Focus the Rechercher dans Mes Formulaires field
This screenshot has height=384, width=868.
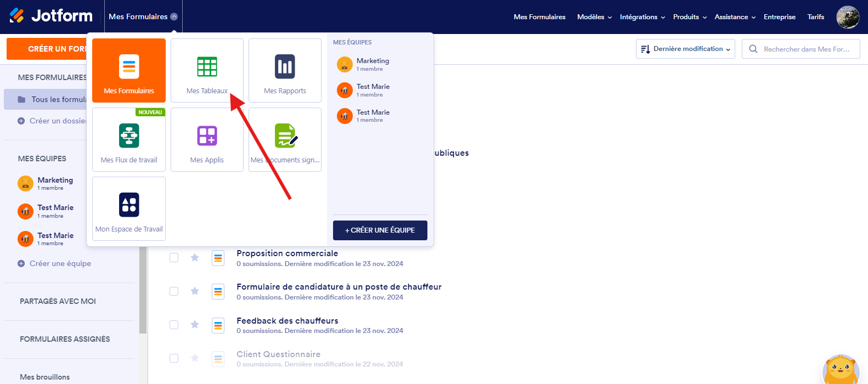(801, 49)
